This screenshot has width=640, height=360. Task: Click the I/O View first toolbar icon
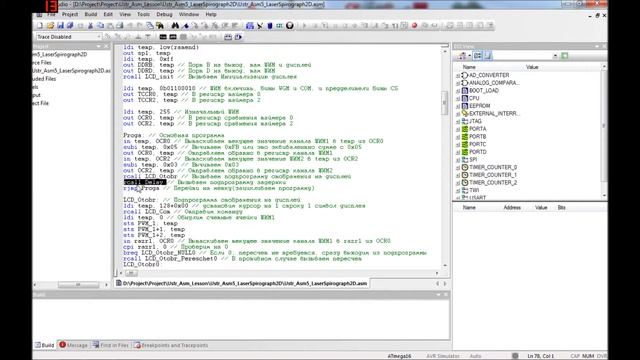tap(462, 56)
